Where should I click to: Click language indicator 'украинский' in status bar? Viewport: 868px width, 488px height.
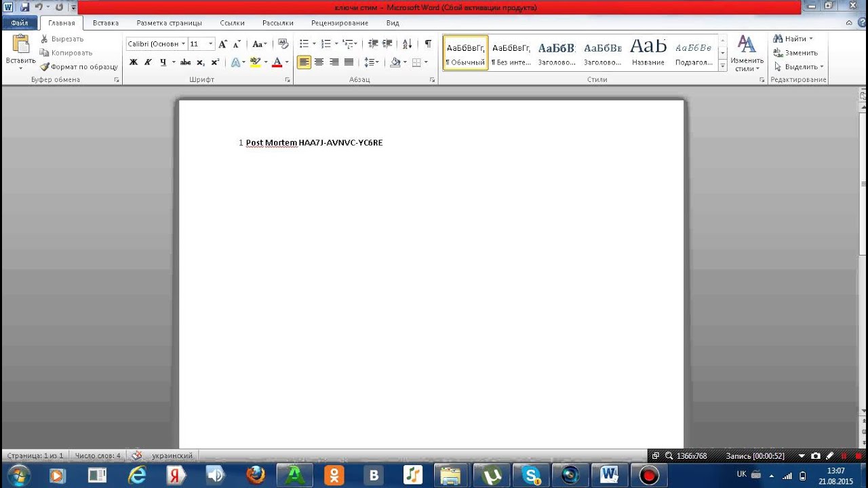172,455
